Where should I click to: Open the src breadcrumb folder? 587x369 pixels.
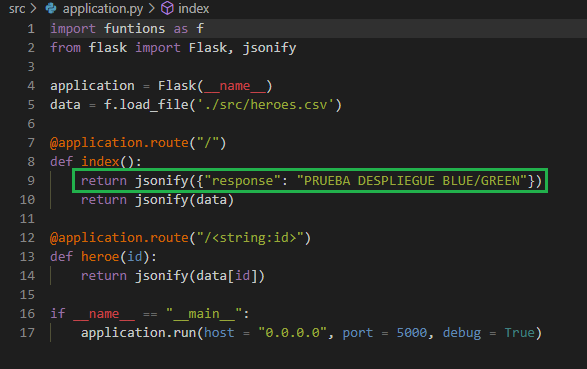click(17, 9)
